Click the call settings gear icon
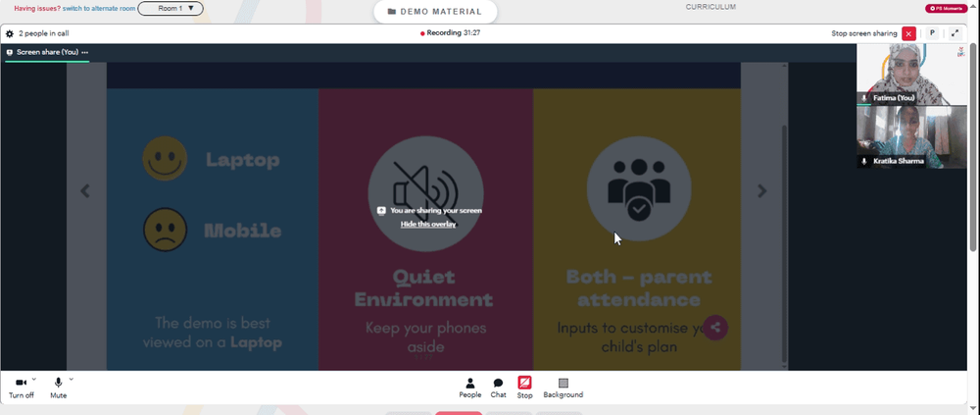980x415 pixels. [10, 33]
